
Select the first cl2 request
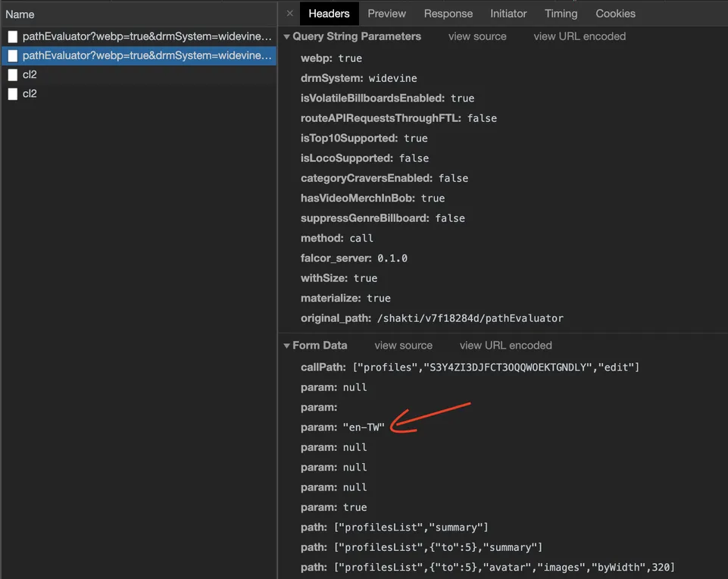[30, 75]
